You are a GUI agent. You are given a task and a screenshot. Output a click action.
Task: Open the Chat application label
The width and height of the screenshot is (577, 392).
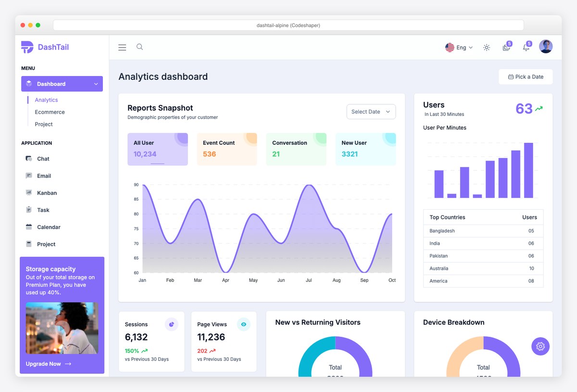pos(43,159)
